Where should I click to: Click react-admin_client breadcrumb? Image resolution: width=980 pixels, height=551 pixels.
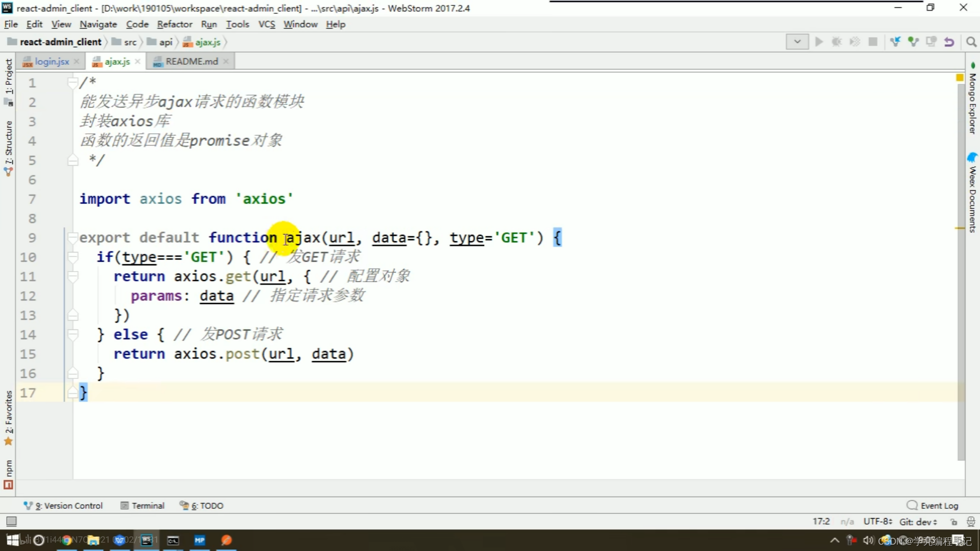click(55, 42)
